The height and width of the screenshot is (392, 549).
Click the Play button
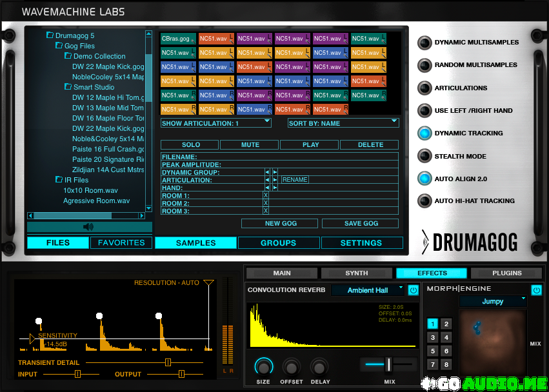click(310, 144)
